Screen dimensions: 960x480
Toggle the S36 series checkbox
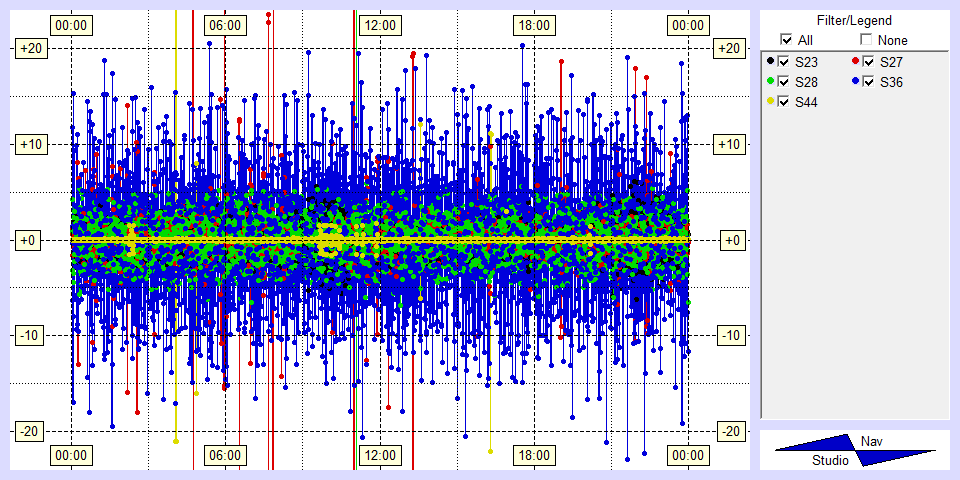868,82
